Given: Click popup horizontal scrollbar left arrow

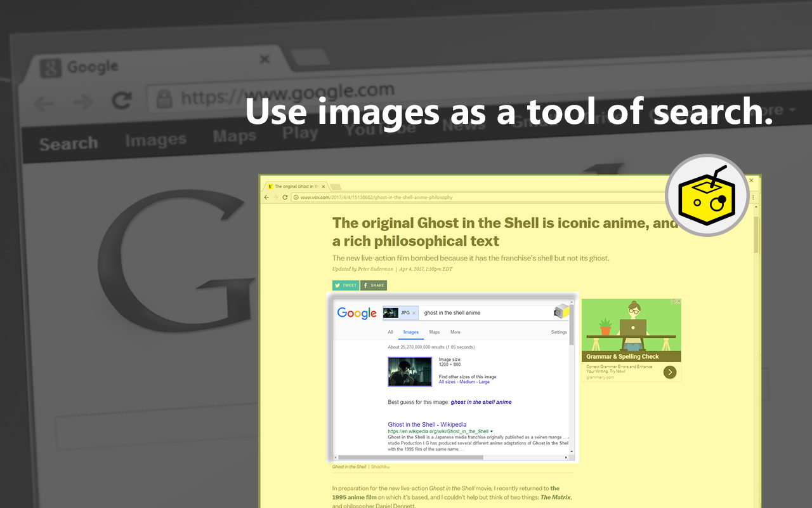Looking at the screenshot, I should tap(337, 457).
